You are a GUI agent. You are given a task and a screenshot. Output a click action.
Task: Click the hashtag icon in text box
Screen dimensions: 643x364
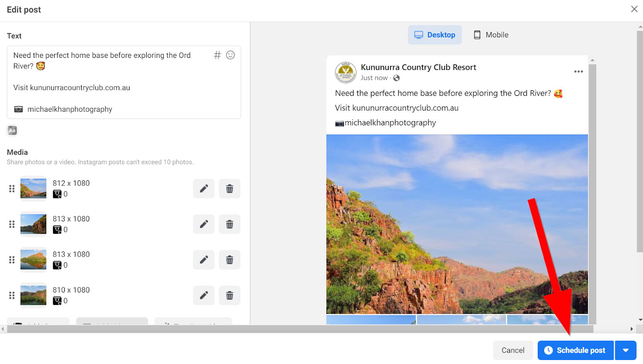(217, 55)
